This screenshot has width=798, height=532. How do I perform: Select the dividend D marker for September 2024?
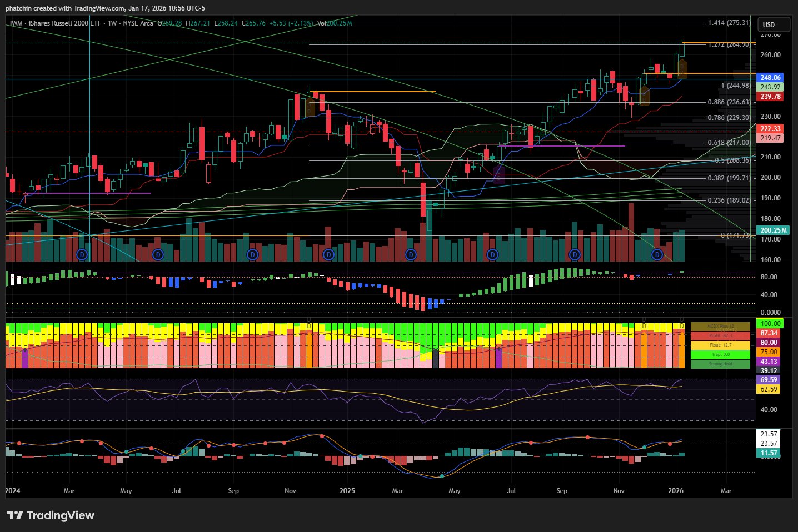coord(253,254)
